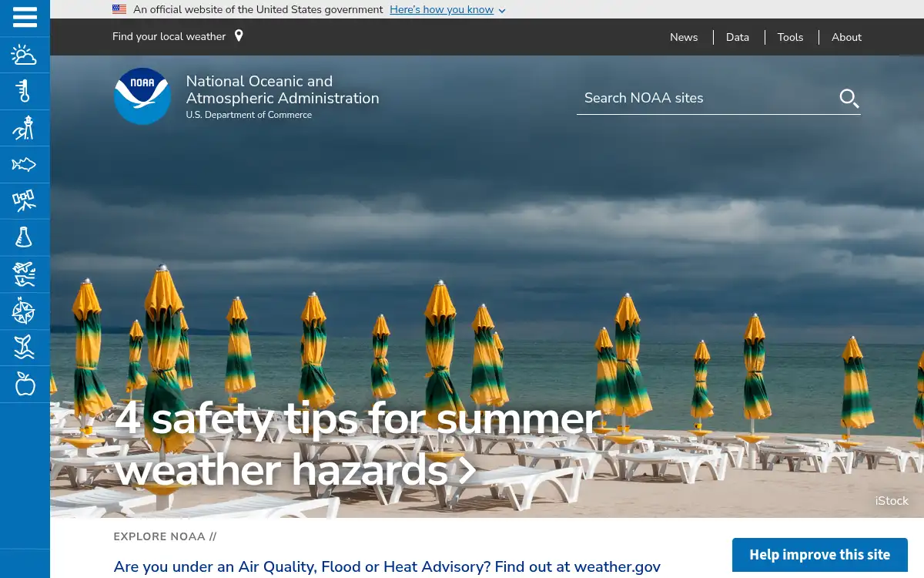Open the hamburger menu in the sidebar

coord(25,18)
